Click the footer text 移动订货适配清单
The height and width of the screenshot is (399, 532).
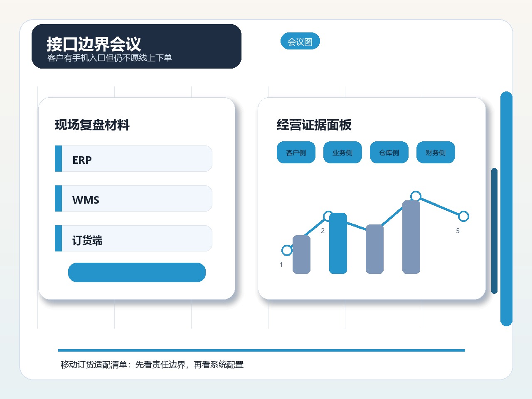tap(94, 365)
